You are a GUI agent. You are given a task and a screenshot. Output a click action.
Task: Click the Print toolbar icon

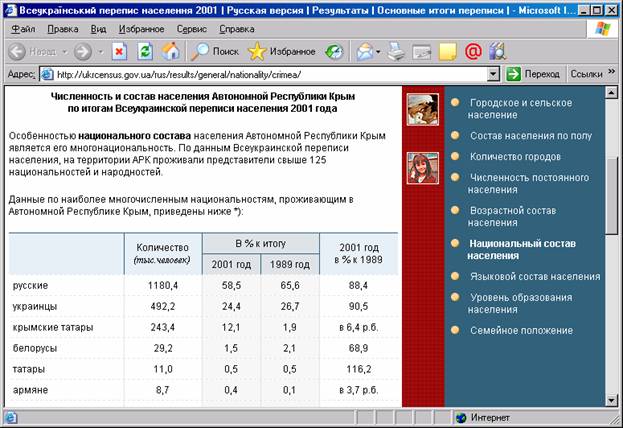(x=396, y=51)
